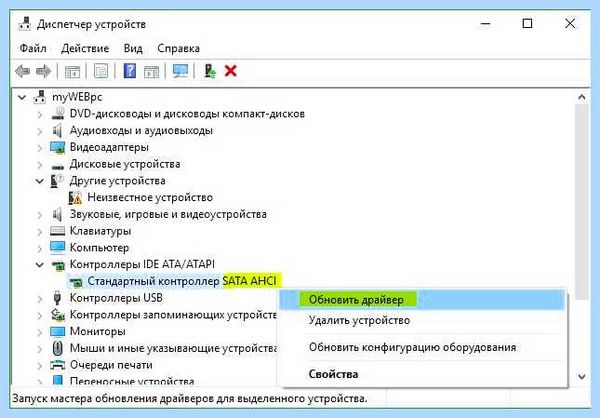Click the disk drives category icon

click(58, 166)
